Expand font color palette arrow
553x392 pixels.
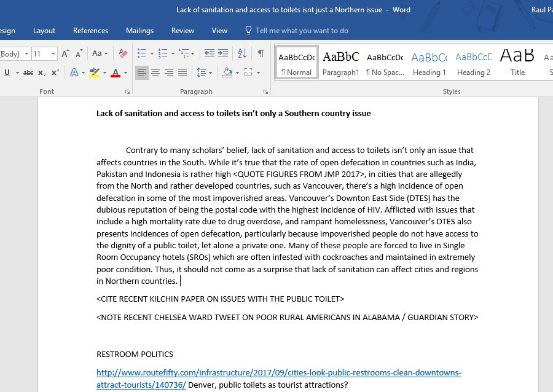click(125, 73)
